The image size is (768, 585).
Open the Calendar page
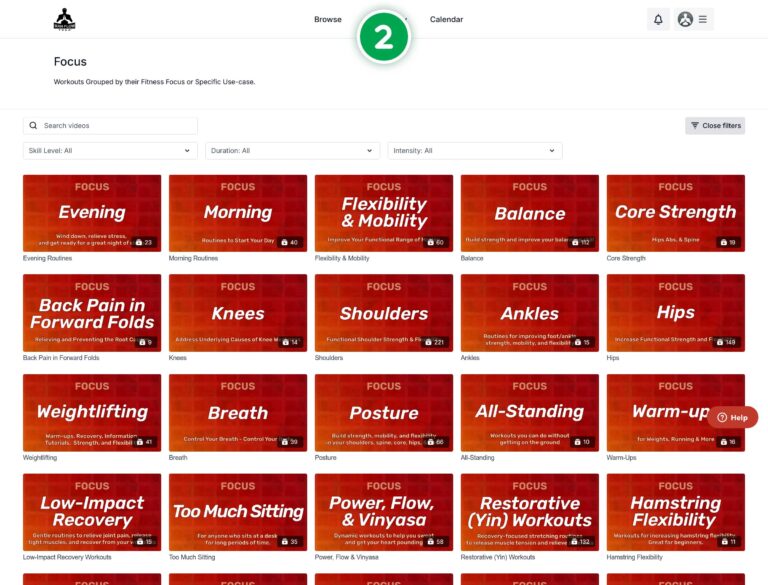(446, 20)
